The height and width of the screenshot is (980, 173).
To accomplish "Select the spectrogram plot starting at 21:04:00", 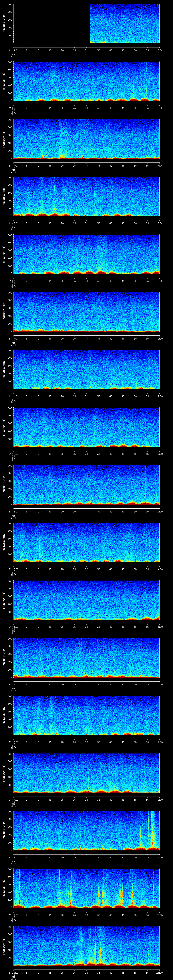I will click(x=87, y=24).
